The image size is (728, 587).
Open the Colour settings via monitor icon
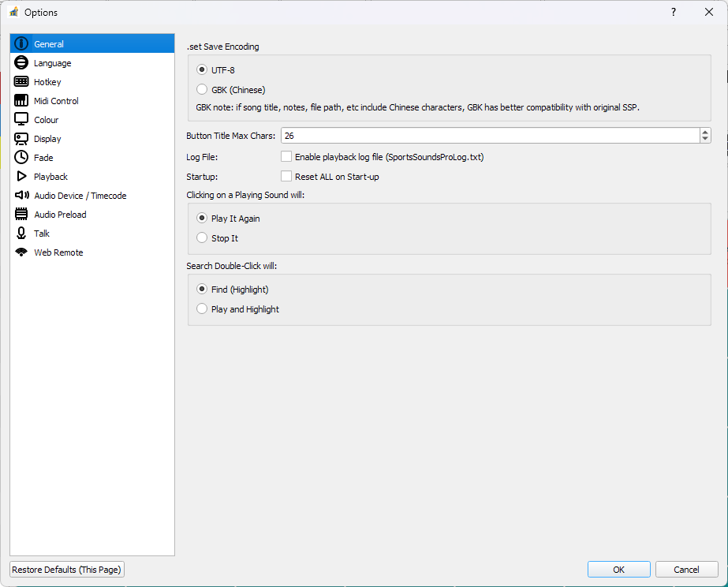coord(22,119)
